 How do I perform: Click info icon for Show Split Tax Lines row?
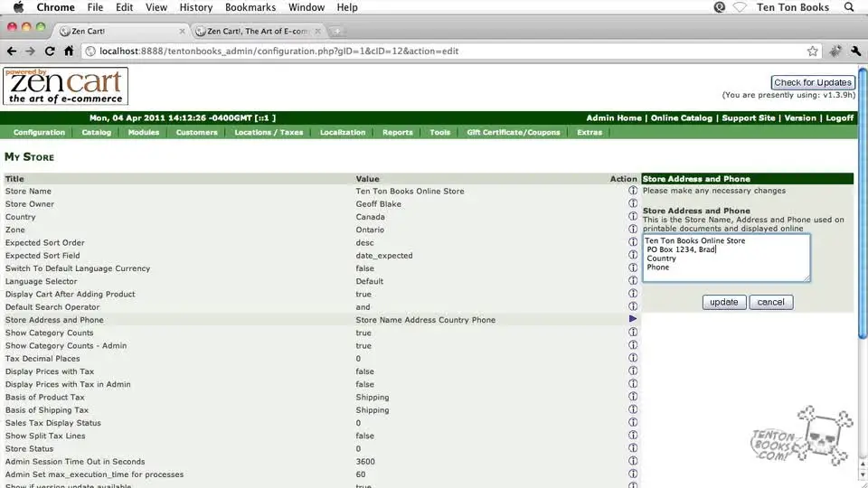click(x=633, y=435)
